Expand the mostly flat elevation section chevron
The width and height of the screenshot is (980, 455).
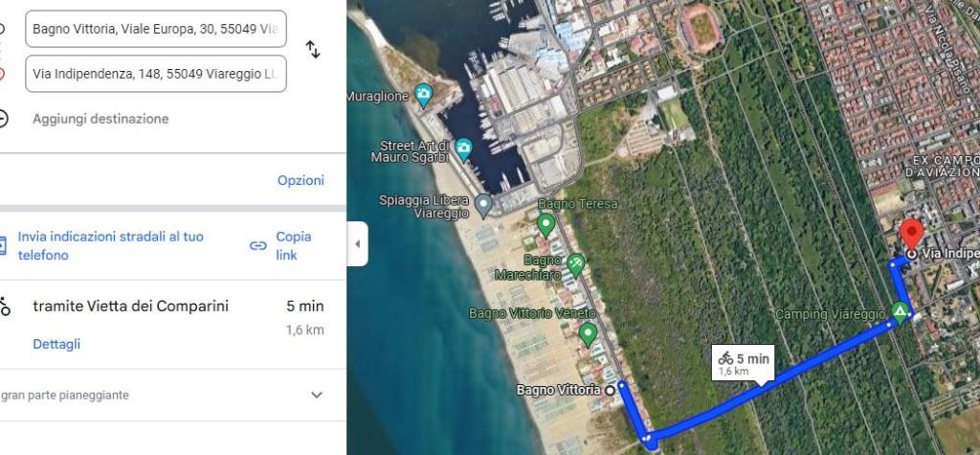click(317, 395)
